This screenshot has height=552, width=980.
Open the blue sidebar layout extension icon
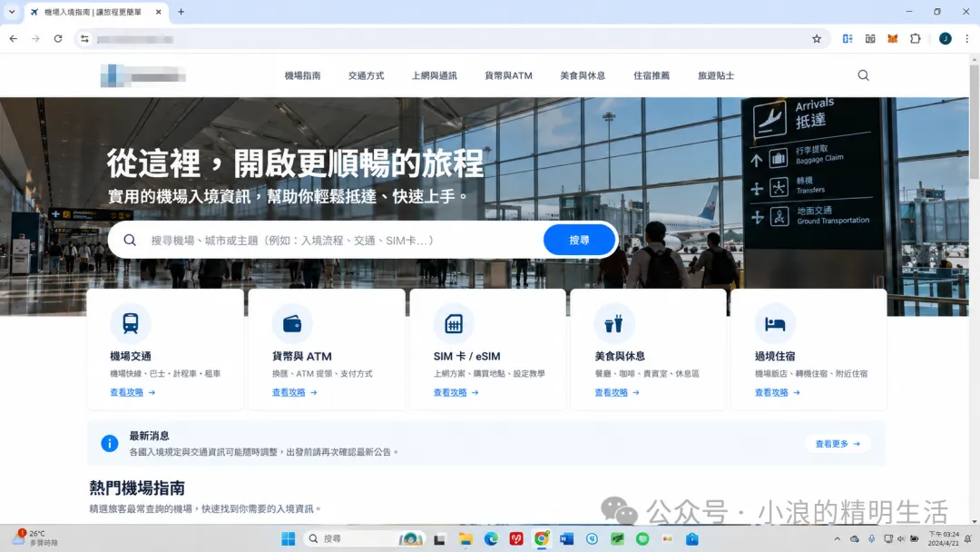[848, 39]
